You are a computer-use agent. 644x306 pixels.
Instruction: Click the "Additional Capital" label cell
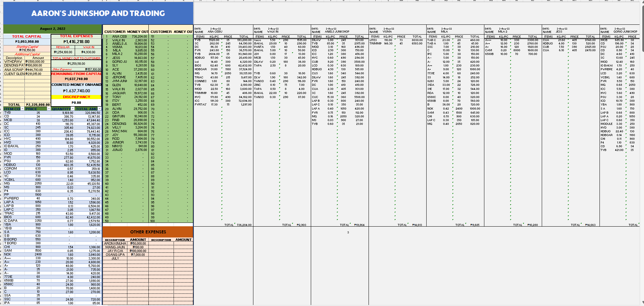click(27, 54)
